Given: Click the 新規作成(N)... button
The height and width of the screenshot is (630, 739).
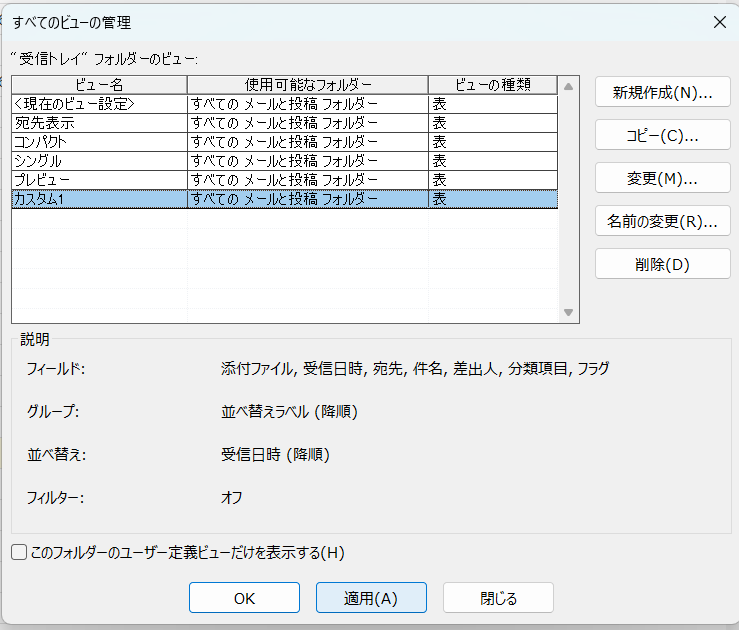Looking at the screenshot, I should [x=662, y=93].
